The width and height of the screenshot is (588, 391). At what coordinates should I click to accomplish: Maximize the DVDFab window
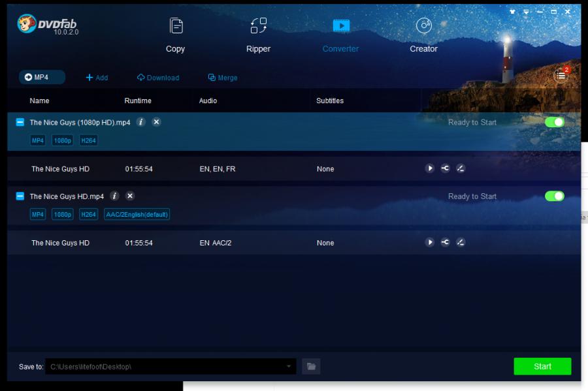click(x=554, y=12)
